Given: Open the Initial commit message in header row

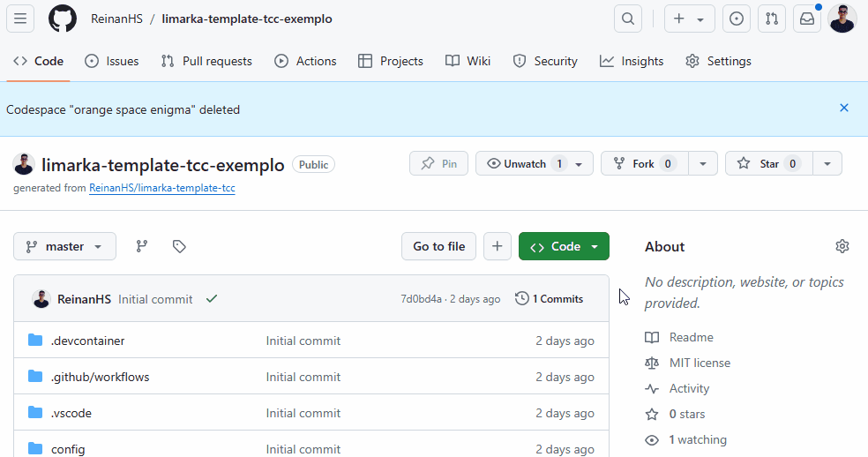Looking at the screenshot, I should pyautogui.click(x=155, y=299).
